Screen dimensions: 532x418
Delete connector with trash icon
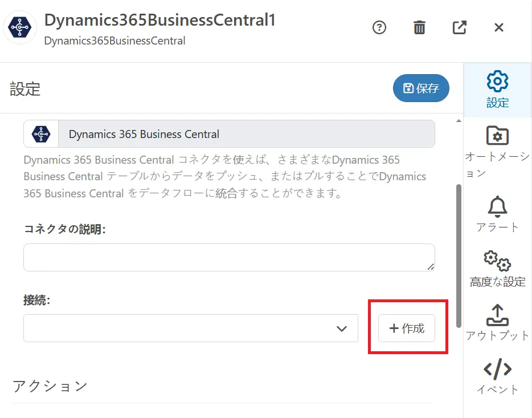419,27
